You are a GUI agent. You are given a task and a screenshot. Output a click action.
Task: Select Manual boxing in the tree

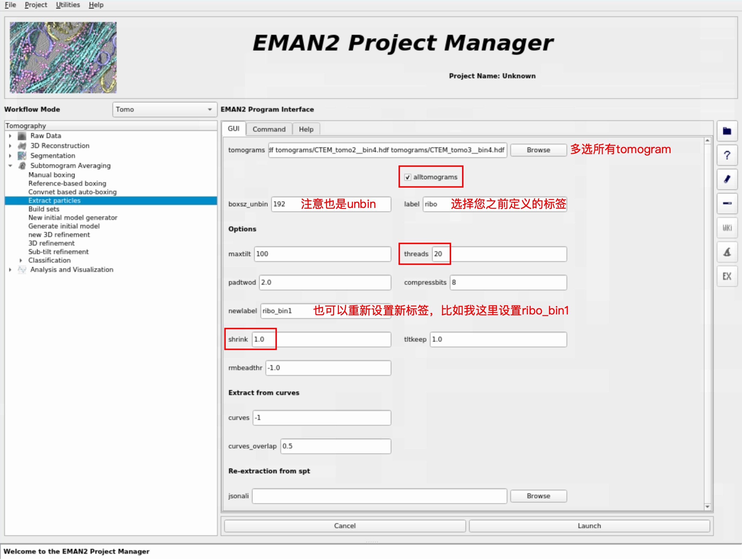pyautogui.click(x=52, y=175)
